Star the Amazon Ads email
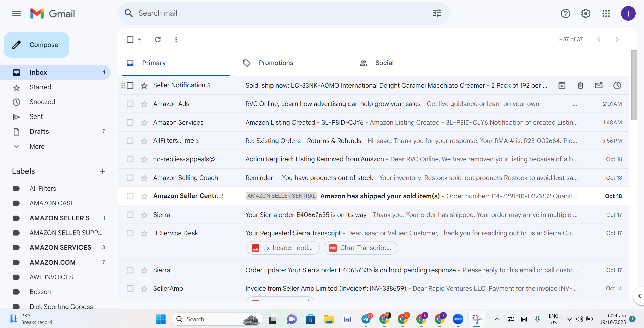The image size is (644, 328). [144, 104]
